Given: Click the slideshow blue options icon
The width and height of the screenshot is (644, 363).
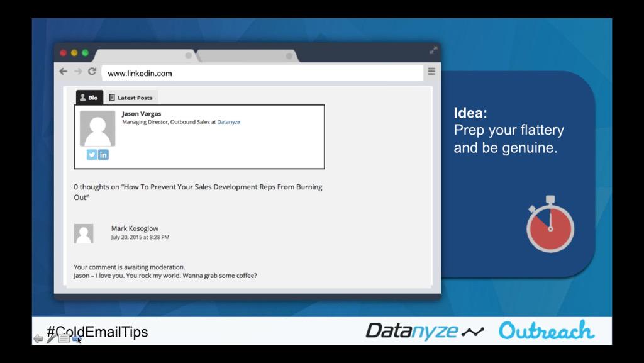Looking at the screenshot, I should 76,338.
